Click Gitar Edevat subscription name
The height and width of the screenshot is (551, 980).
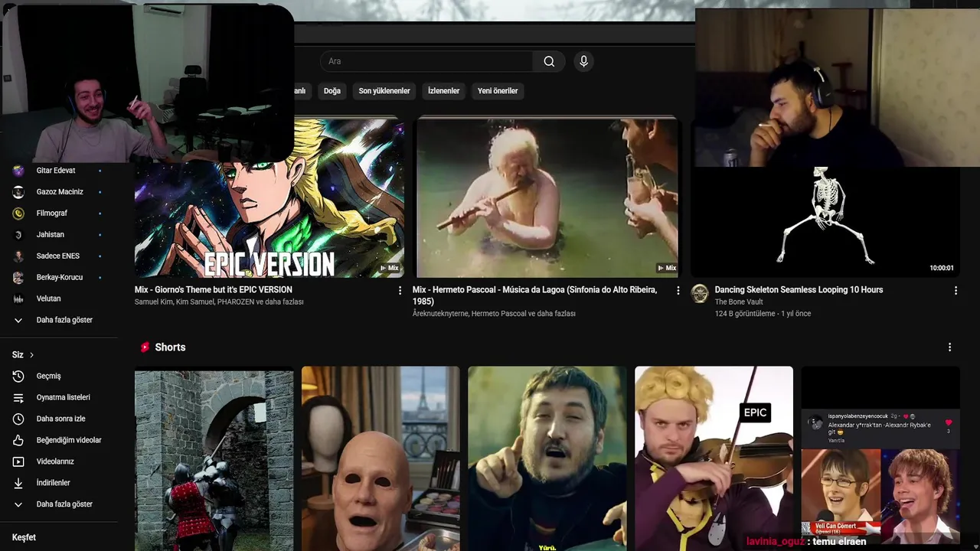pos(56,171)
